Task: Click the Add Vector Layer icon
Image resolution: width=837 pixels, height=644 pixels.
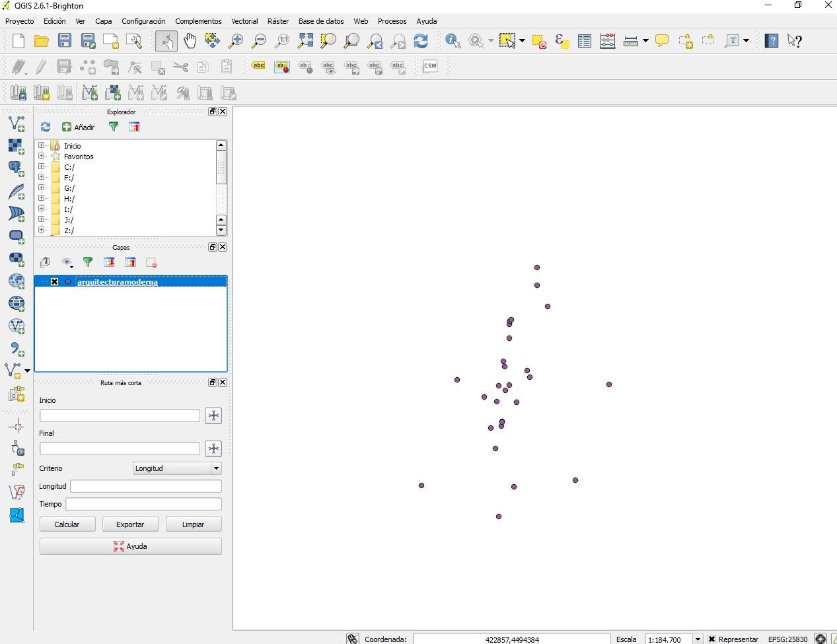Action: click(x=16, y=124)
